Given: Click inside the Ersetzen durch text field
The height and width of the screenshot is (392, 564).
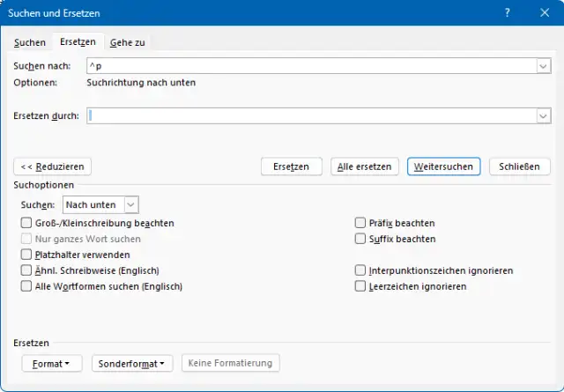Looking at the screenshot, I should 308,115.
